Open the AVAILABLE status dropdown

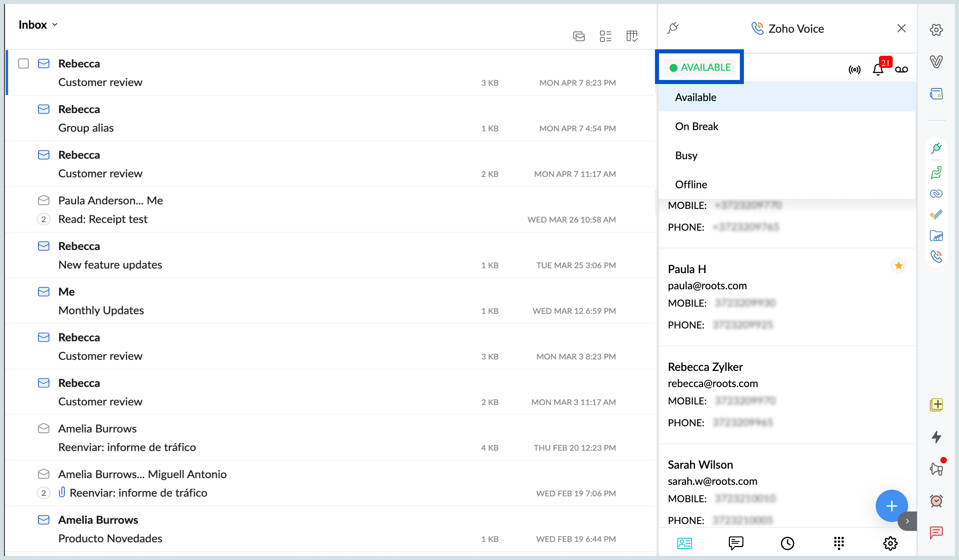pos(700,67)
